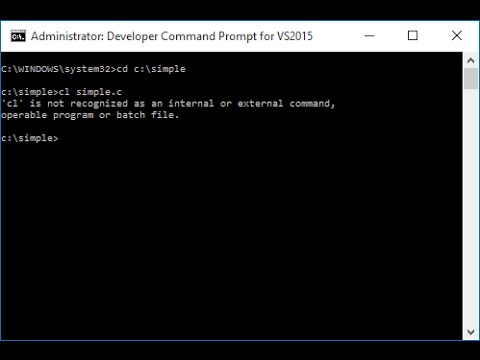This screenshot has width=480, height=360.
Task: Minimize the Developer Command Prompt window
Action: (x=369, y=36)
